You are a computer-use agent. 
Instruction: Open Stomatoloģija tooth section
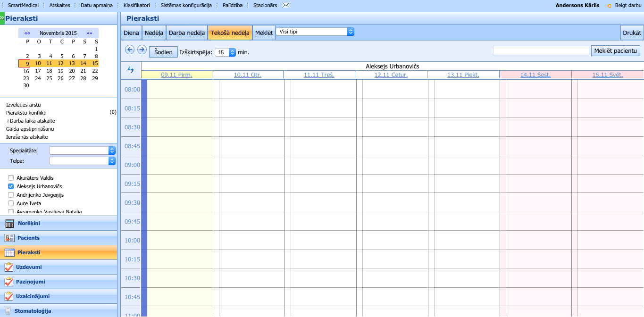coord(33,311)
